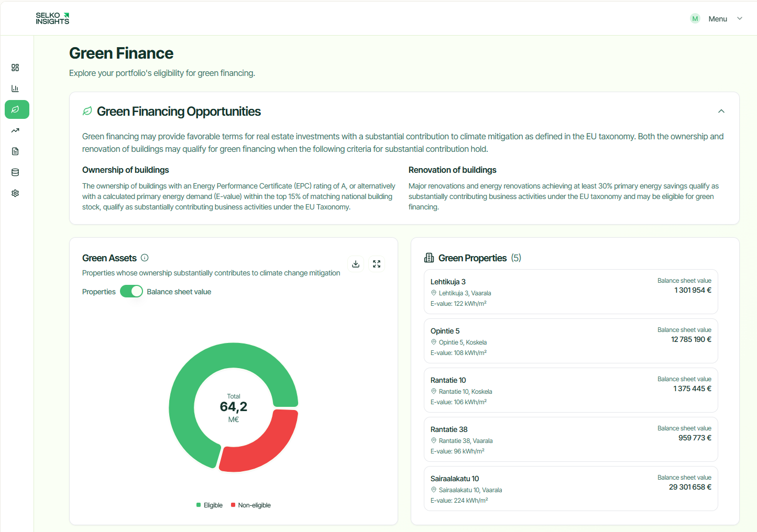Open the trends view via the arrow sidebar icon
757x532 pixels.
(15, 130)
